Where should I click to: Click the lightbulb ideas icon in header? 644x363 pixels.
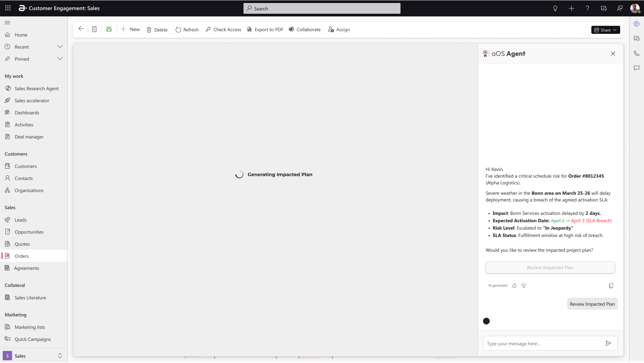tap(555, 8)
